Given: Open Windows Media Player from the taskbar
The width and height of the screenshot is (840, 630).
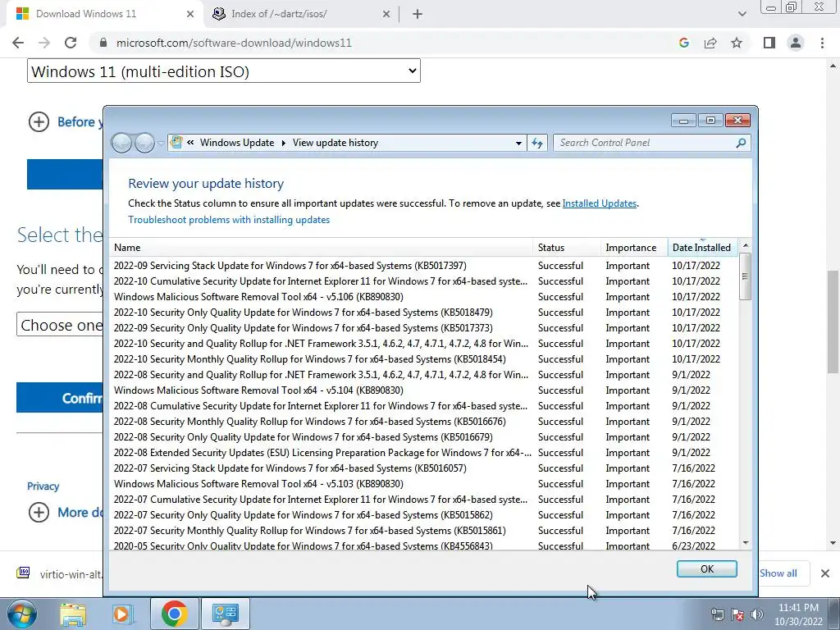Looking at the screenshot, I should (x=123, y=614).
